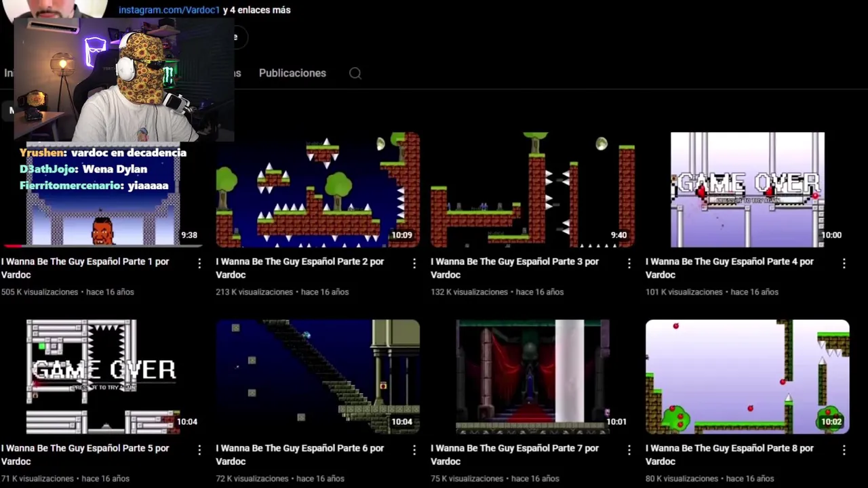Open Parte 5 Game Over thumbnail
Image resolution: width=868 pixels, height=488 pixels.
point(102,377)
